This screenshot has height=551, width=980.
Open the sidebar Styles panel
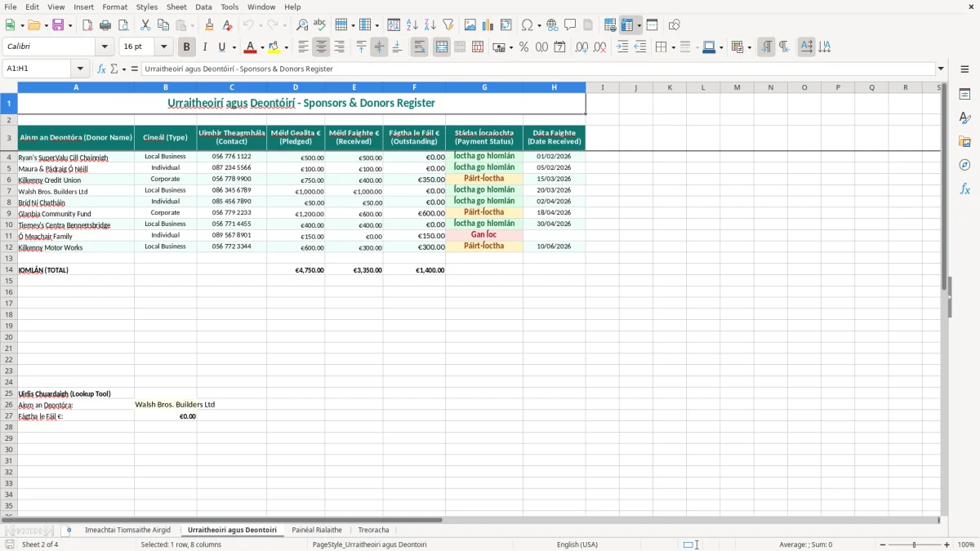[964, 118]
